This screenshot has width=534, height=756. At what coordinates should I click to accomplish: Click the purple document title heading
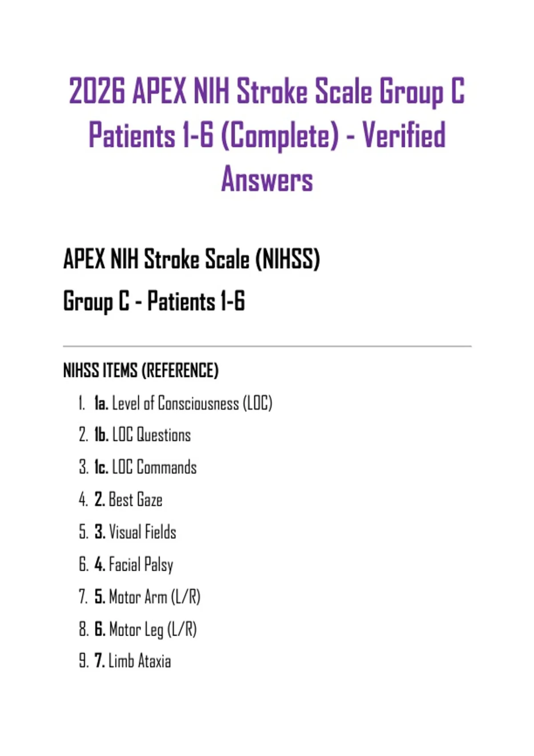click(267, 135)
